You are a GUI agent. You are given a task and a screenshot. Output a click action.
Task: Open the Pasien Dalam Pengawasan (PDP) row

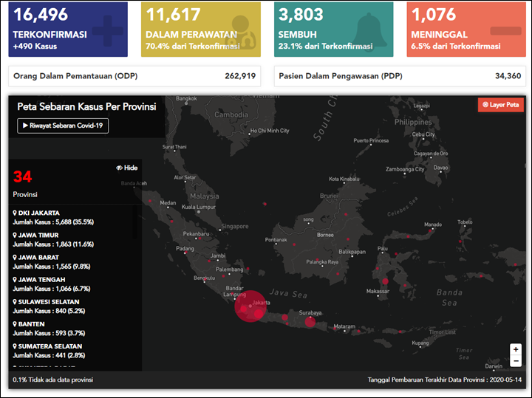tap(400, 76)
